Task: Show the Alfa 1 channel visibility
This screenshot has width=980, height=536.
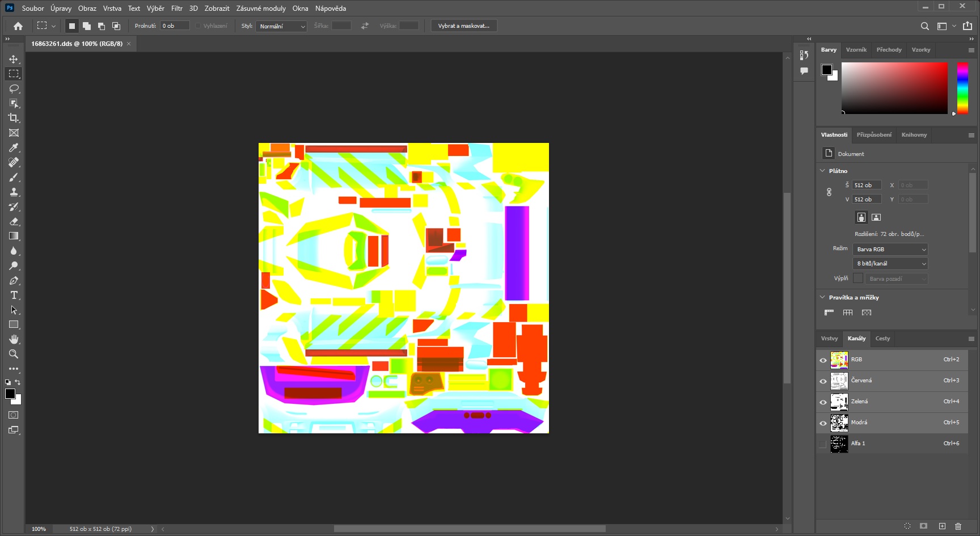Action: click(x=823, y=444)
